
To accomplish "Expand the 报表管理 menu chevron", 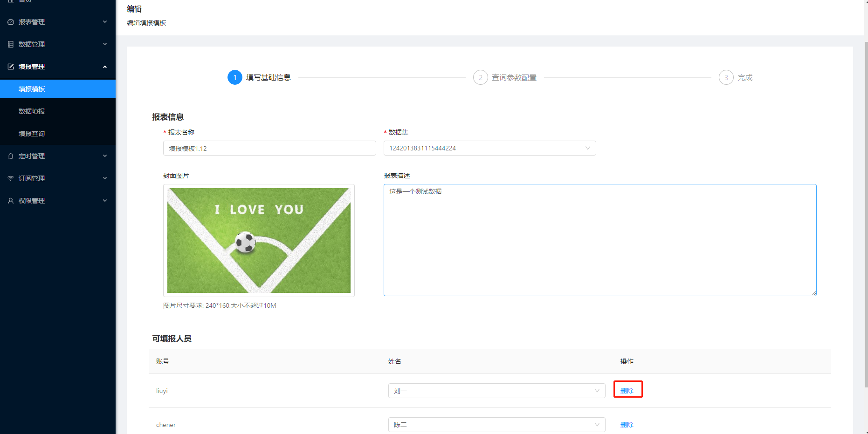I will click(x=105, y=22).
